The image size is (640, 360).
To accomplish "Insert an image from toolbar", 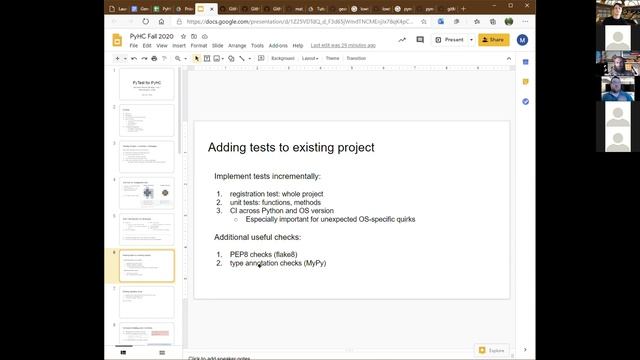I will tap(217, 58).
